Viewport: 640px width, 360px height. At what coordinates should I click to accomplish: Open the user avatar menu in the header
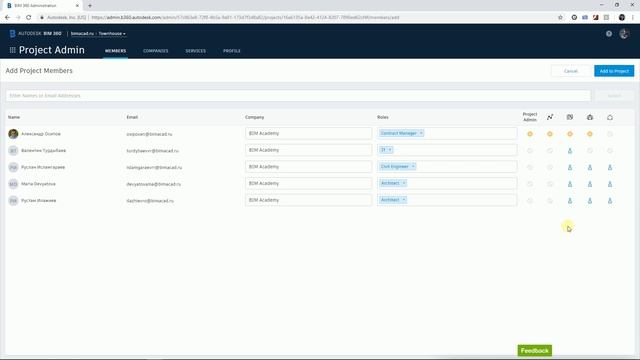point(624,34)
